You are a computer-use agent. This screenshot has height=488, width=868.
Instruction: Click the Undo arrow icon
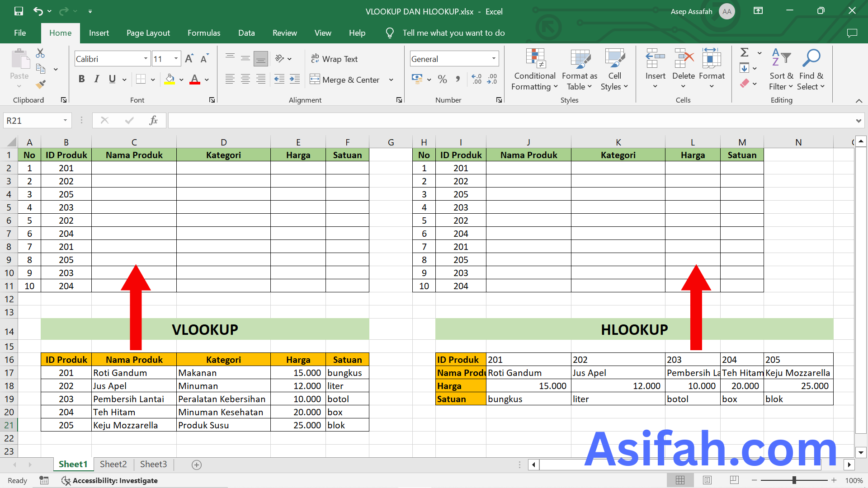(x=38, y=11)
